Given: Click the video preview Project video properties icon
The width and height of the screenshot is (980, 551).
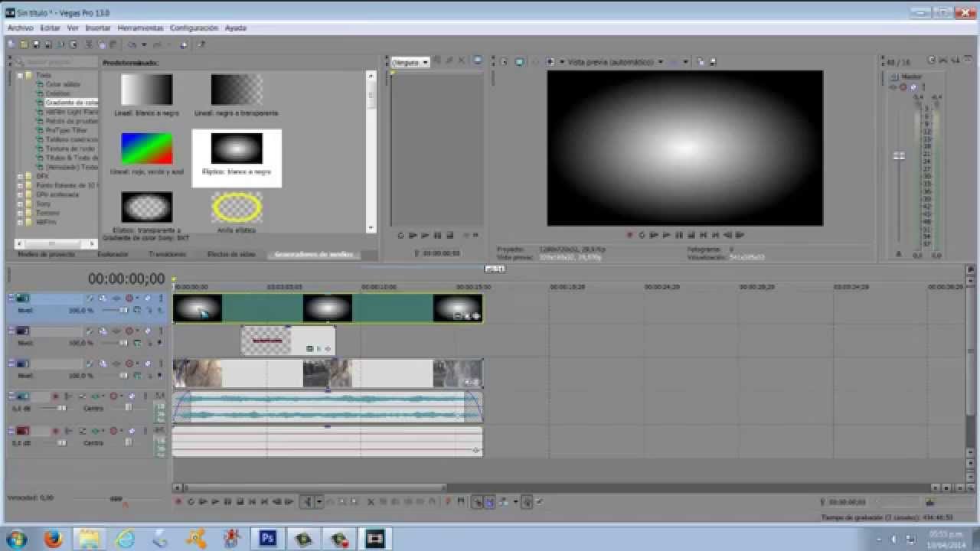Looking at the screenshot, I should pos(504,61).
